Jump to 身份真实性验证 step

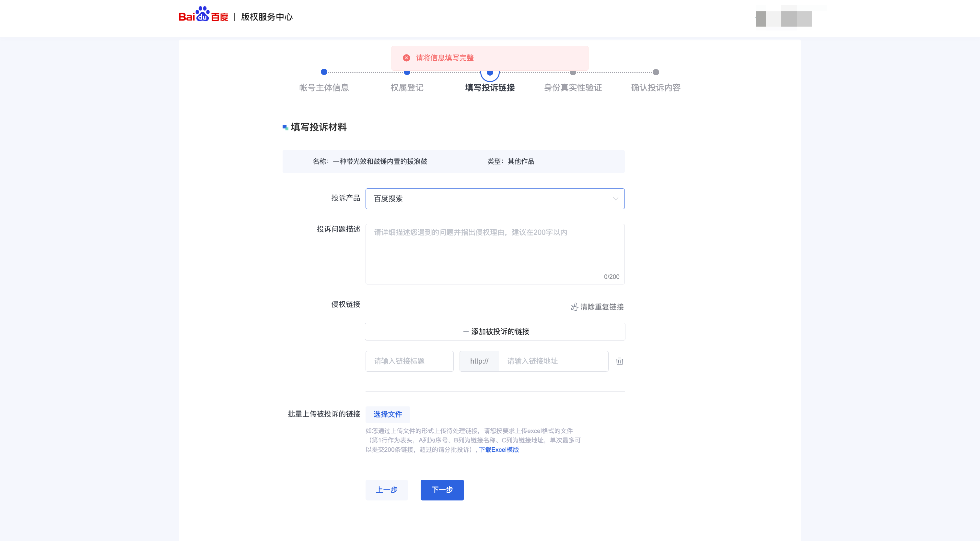tap(573, 88)
